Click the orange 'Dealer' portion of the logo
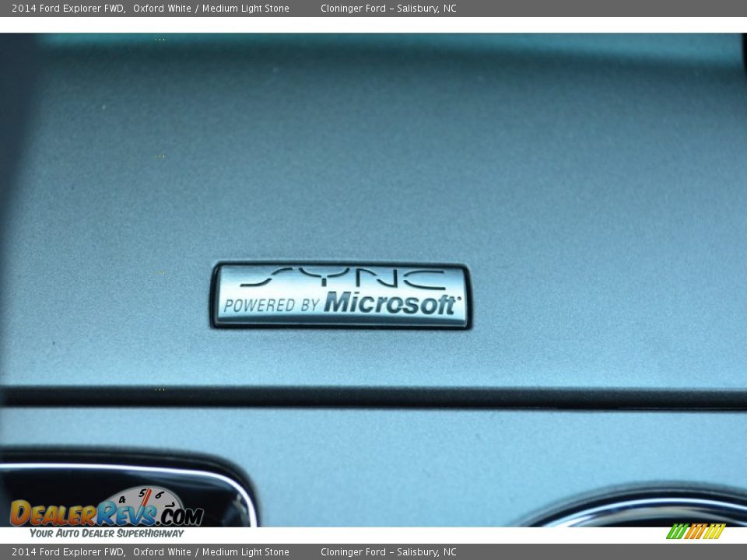Image resolution: width=747 pixels, height=560 pixels. pos(54,515)
